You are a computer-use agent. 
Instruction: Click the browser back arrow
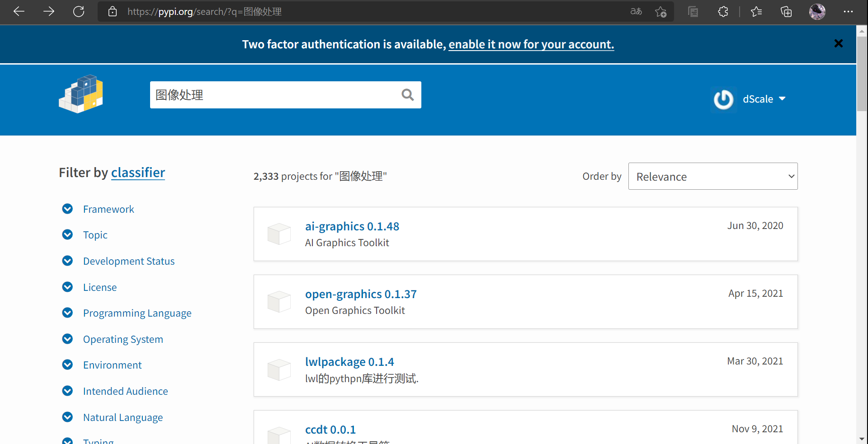pyautogui.click(x=19, y=12)
